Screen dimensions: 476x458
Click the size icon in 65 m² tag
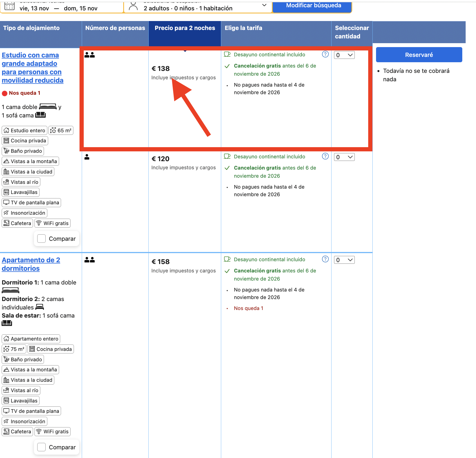click(53, 130)
